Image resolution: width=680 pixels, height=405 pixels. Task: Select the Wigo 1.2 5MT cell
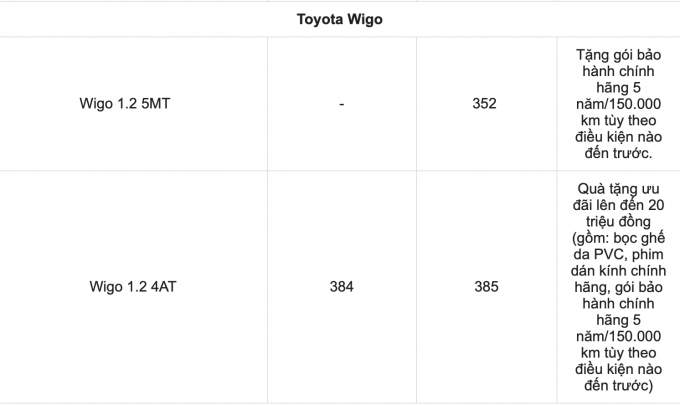pos(132,103)
